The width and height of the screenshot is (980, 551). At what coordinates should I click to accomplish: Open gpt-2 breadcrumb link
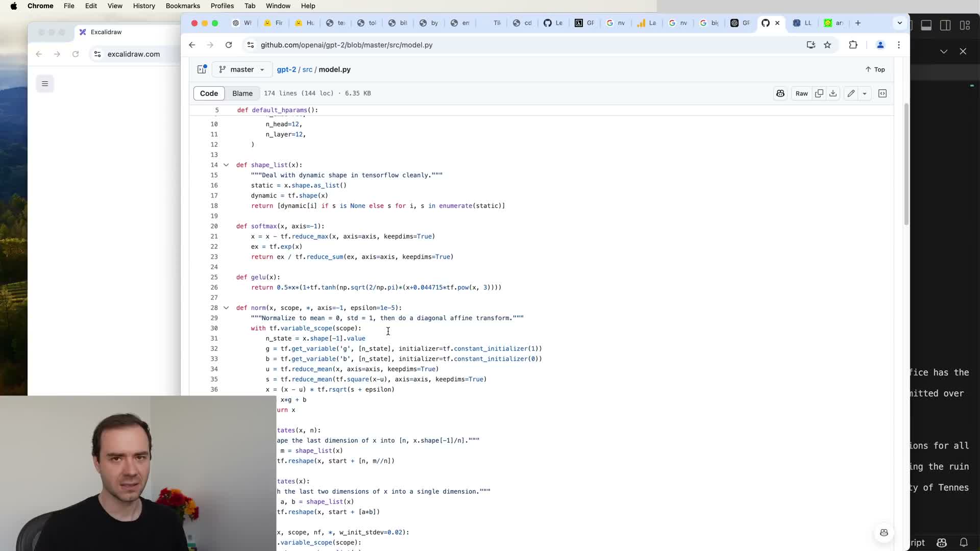286,69
